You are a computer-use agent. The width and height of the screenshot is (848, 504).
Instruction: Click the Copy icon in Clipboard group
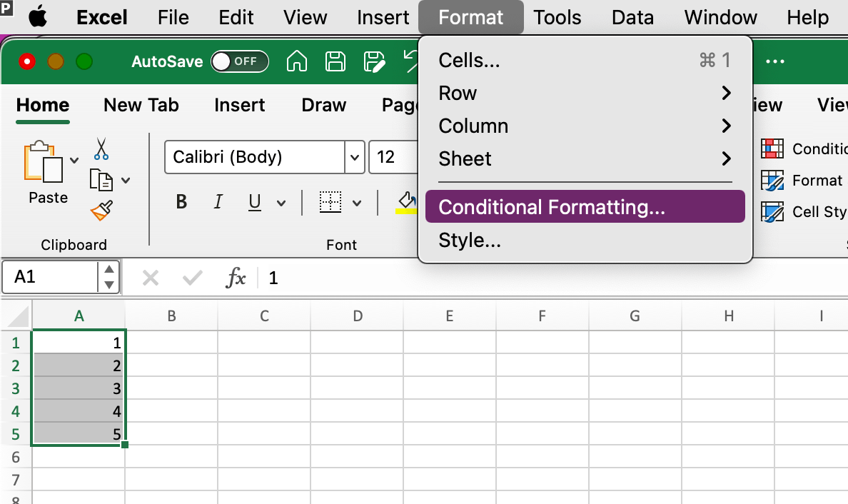pyautogui.click(x=101, y=180)
